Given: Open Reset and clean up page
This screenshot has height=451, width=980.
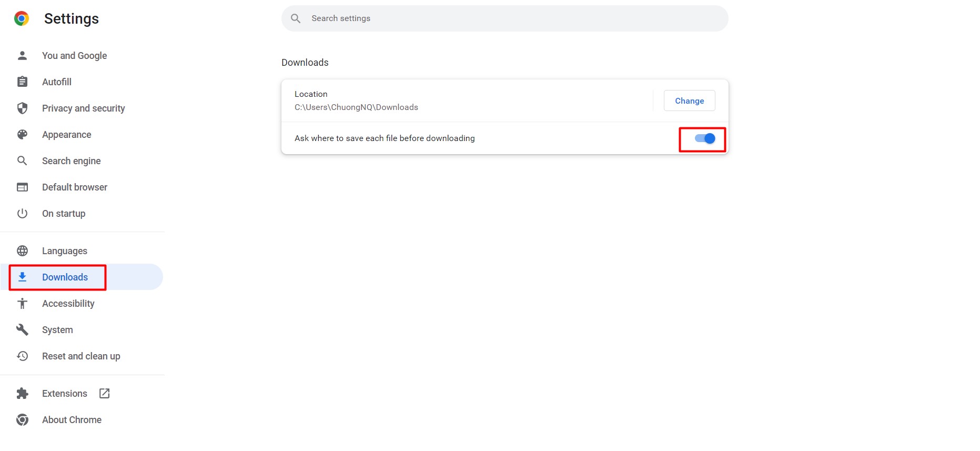Looking at the screenshot, I should [81, 356].
